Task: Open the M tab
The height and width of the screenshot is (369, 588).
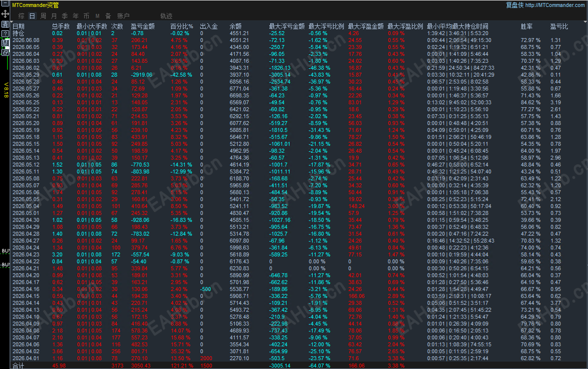Action: [x=97, y=16]
